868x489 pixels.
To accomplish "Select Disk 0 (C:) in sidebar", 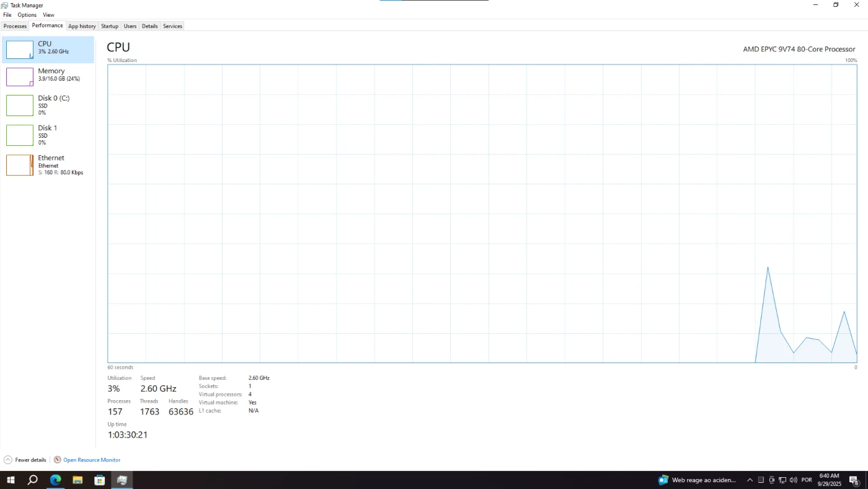I will click(x=20, y=105).
